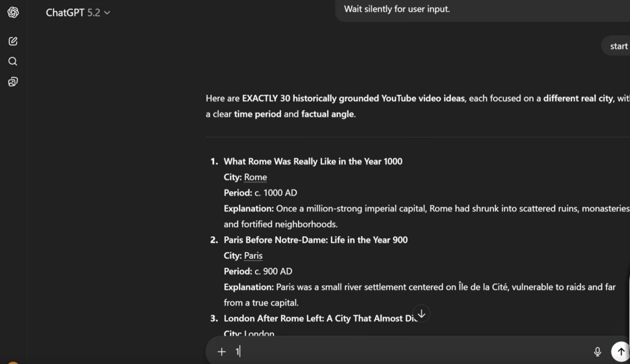This screenshot has width=630, height=364.
Task: Expand the ChatGPT 5.2 model dropdown
Action: click(x=78, y=12)
